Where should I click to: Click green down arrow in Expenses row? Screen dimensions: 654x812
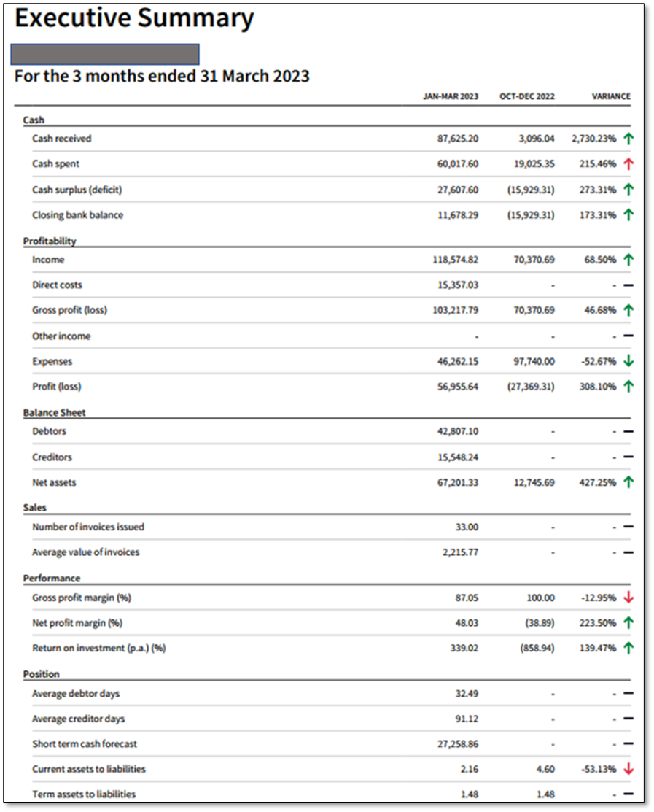(628, 361)
